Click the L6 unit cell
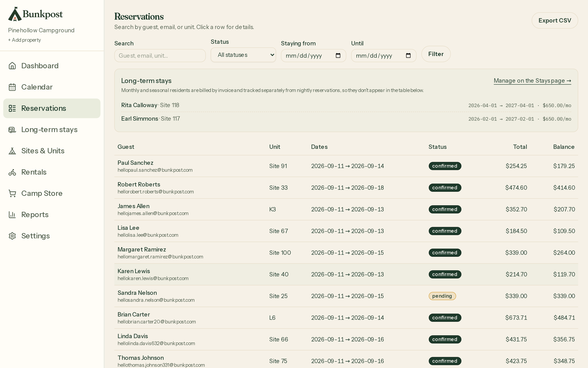Screen dimensions: 588x368 (x=272, y=318)
